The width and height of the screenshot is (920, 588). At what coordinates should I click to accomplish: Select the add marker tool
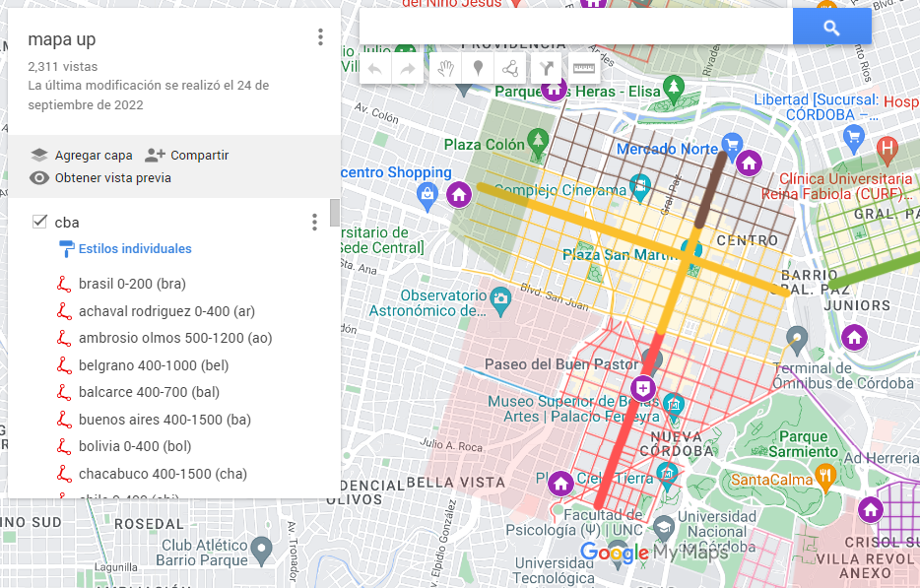[x=478, y=69]
